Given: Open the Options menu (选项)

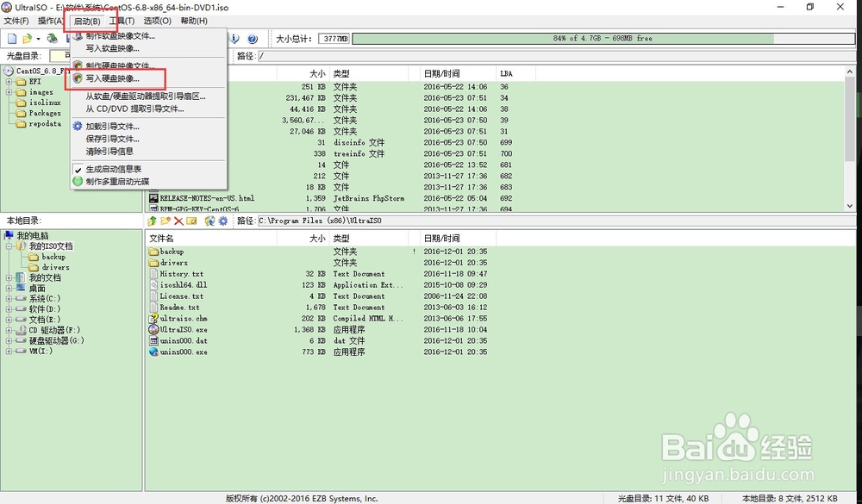Looking at the screenshot, I should coord(157,21).
